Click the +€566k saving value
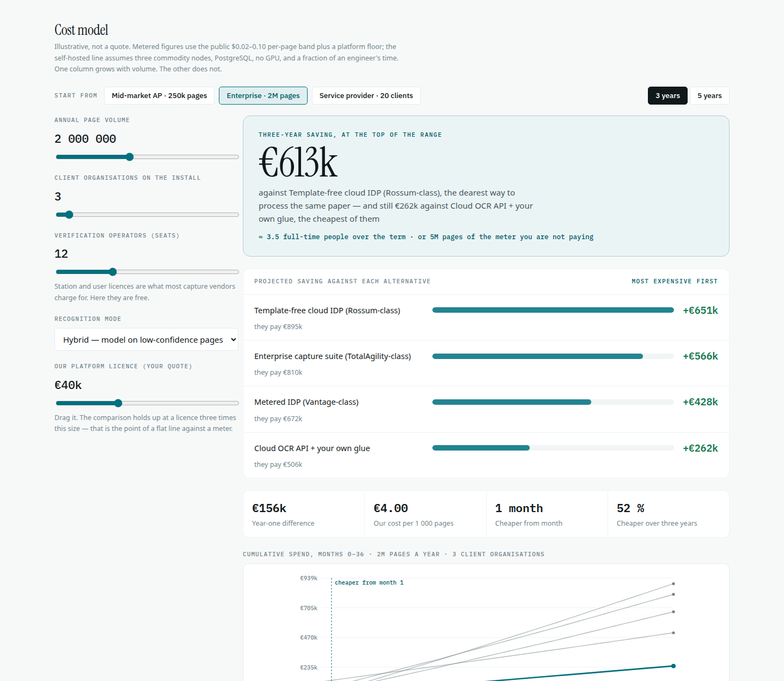 pyautogui.click(x=700, y=356)
